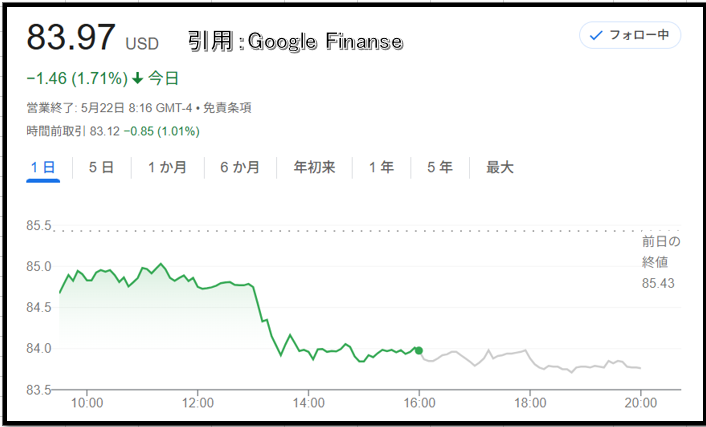Click the green closing-price dot at 16:00
This screenshot has width=706, height=427.
[x=419, y=350]
